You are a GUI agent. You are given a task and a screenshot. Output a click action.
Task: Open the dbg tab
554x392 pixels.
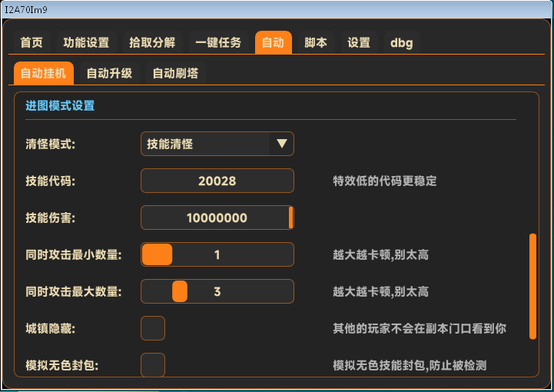[401, 43]
